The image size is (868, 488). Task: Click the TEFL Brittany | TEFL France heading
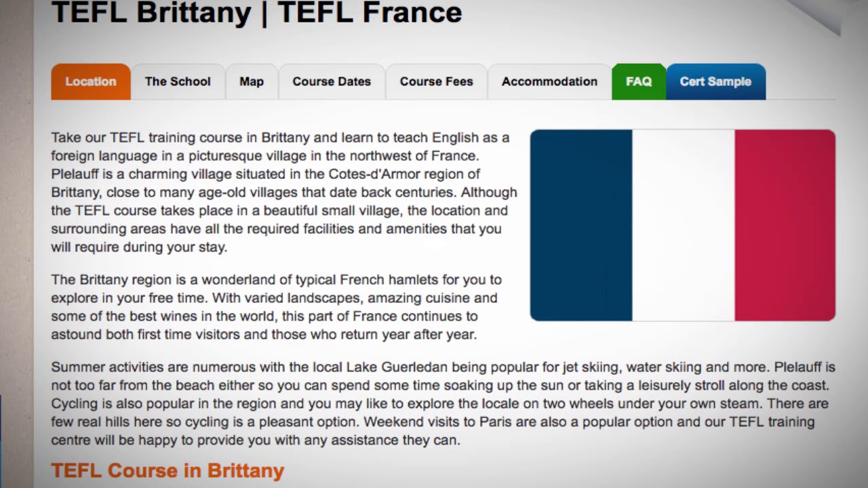point(257,12)
